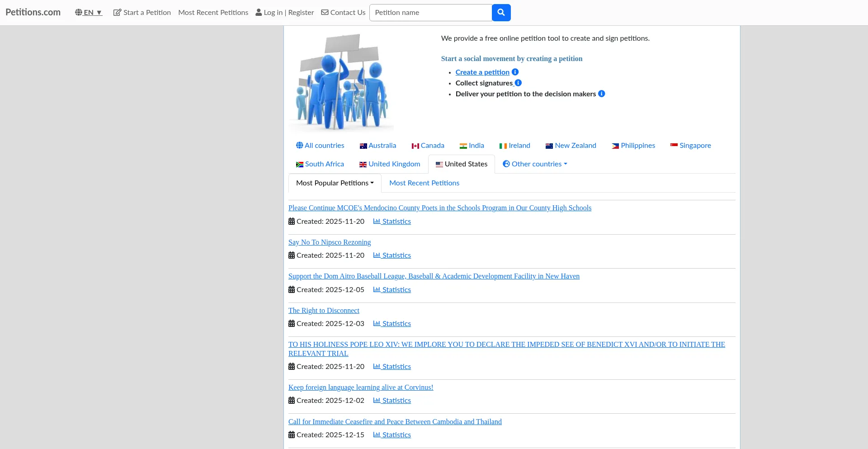Click info icon beside Collect signatures

518,83
